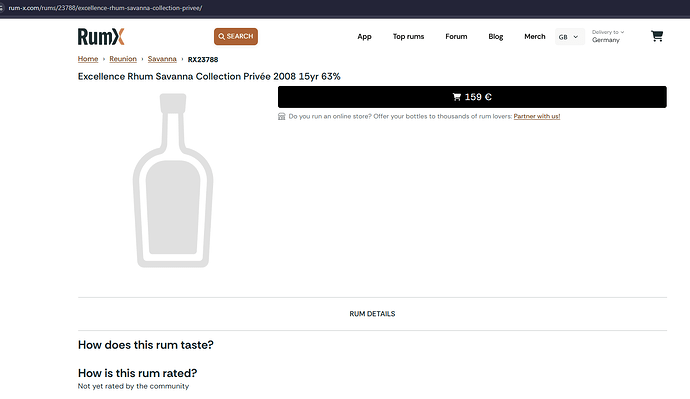Go to the Forum page
The height and width of the screenshot is (399, 690).
click(x=456, y=37)
